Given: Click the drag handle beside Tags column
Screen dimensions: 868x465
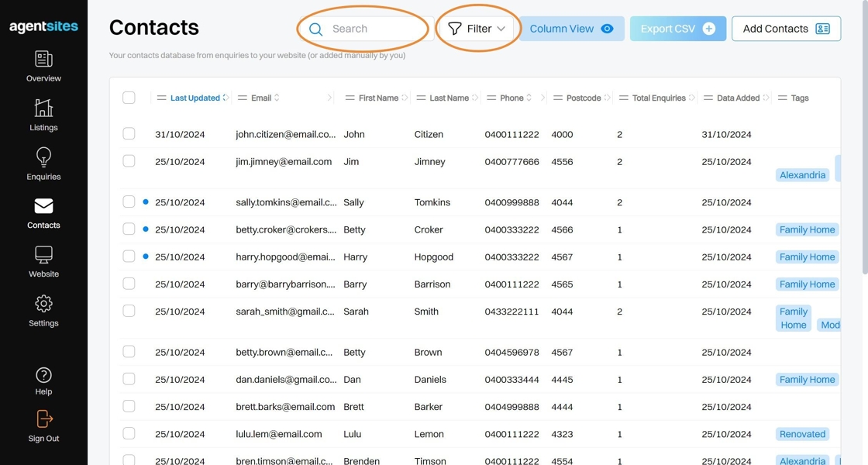Looking at the screenshot, I should 782,98.
